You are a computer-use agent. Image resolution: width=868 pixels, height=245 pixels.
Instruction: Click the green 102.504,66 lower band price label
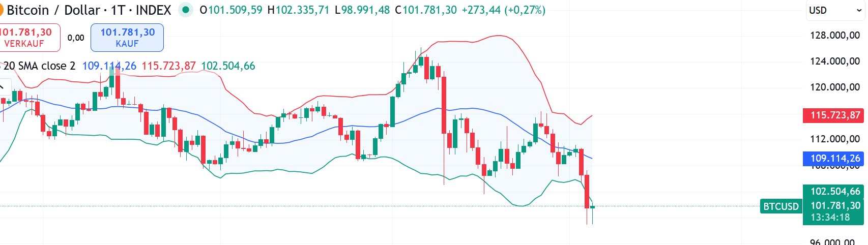click(x=834, y=192)
